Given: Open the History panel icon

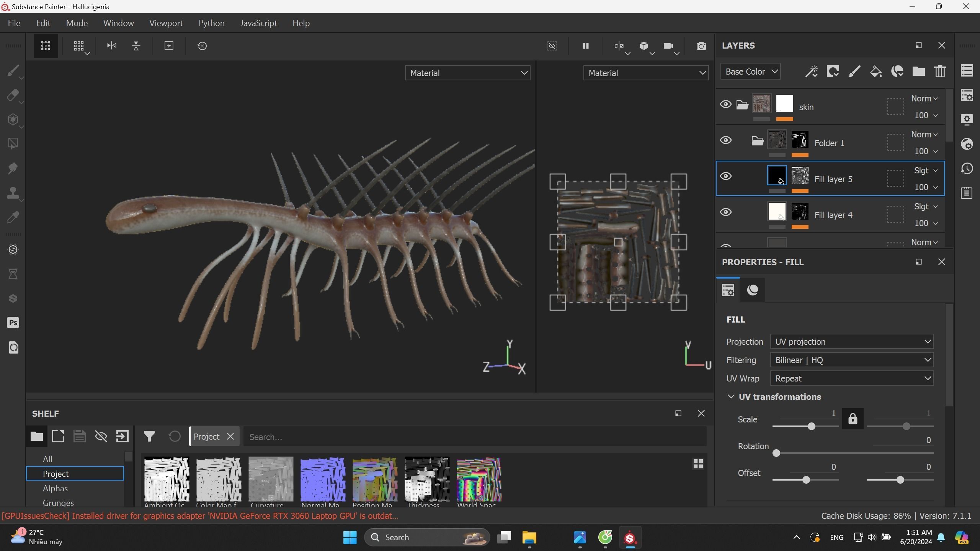Looking at the screenshot, I should (967, 168).
